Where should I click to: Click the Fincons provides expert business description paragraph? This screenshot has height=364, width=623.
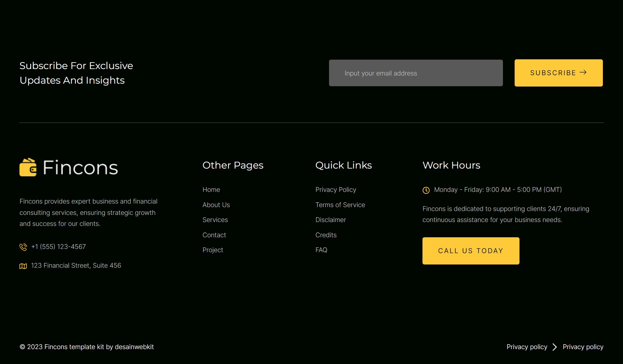89,213
